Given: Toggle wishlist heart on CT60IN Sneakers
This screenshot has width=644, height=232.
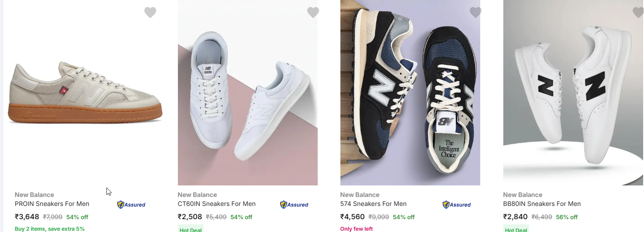Looking at the screenshot, I should [313, 12].
